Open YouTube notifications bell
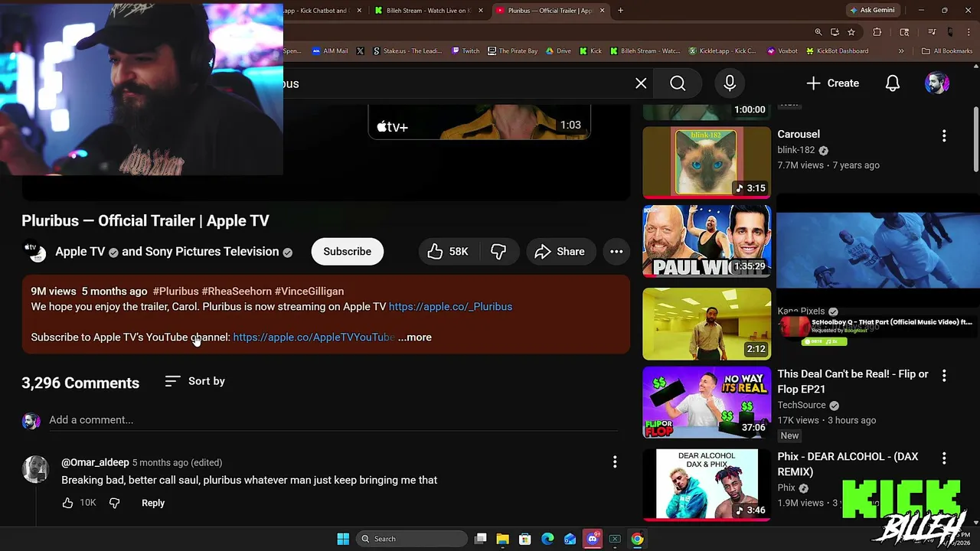This screenshot has height=551, width=980. (x=893, y=83)
